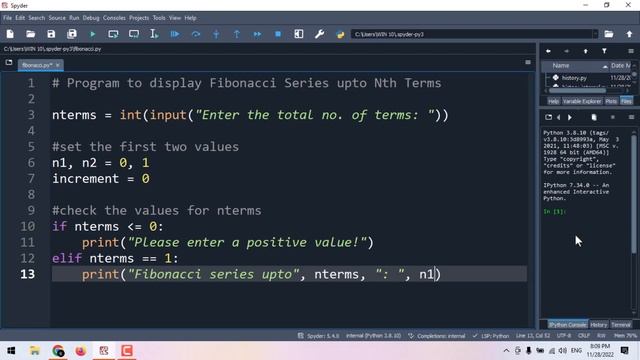Click the Completions: internal status entry
This screenshot has width=640, height=360.
(436, 336)
